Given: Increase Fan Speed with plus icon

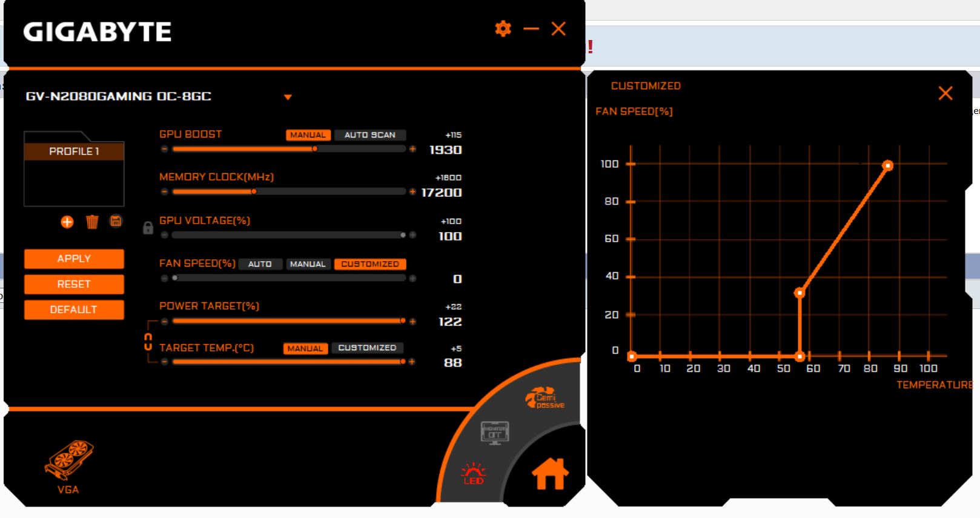Looking at the screenshot, I should (x=412, y=278).
